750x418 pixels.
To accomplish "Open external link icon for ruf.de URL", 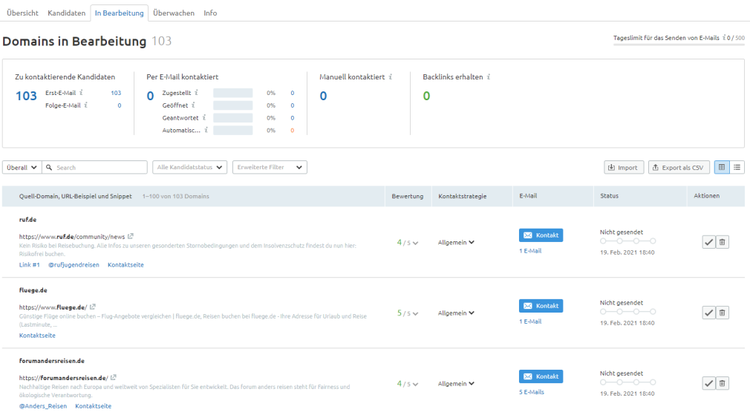I will point(131,236).
